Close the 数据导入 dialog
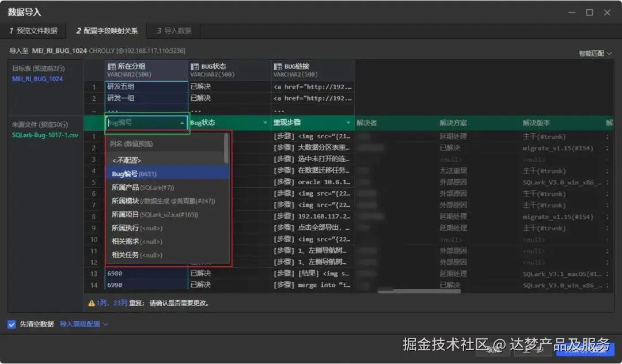This screenshot has width=622, height=364. [x=607, y=13]
